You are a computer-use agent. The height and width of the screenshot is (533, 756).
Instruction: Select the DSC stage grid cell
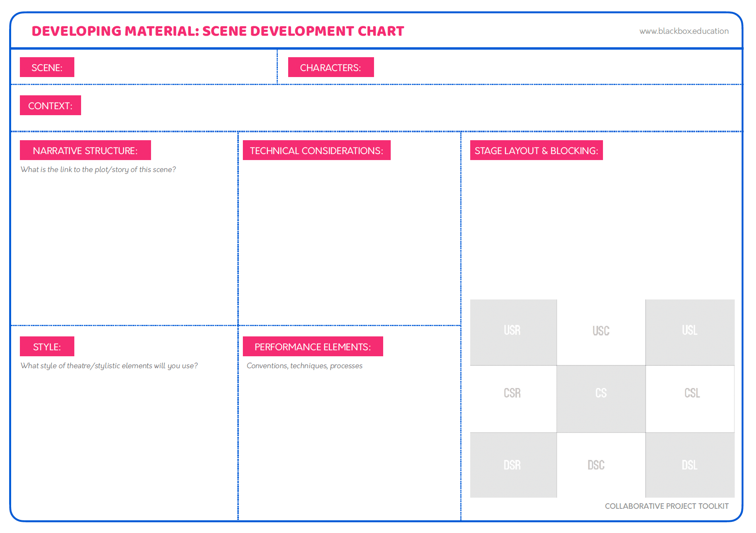coord(601,465)
